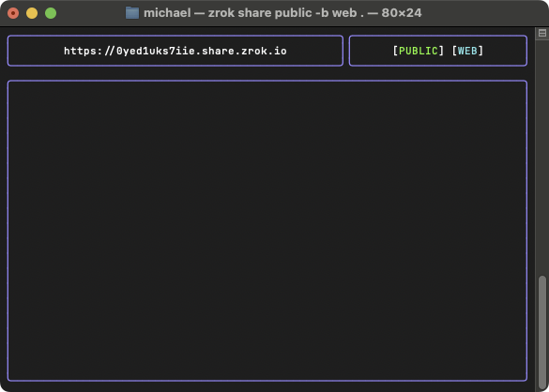Image resolution: width=549 pixels, height=392 pixels.
Task: Open the zrok share URL link
Action: pos(175,51)
